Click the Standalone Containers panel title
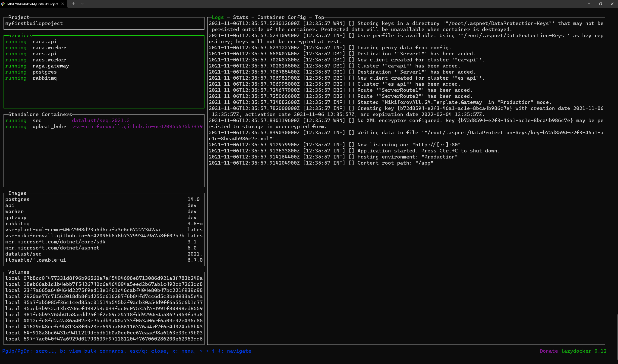Image resolution: width=618 pixels, height=364 pixels. (x=40, y=114)
